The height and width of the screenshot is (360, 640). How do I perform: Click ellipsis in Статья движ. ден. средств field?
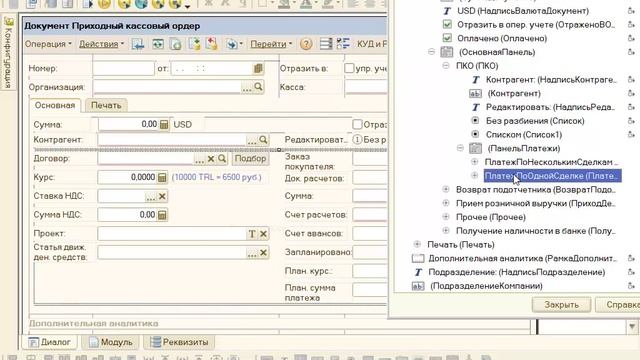click(x=252, y=253)
